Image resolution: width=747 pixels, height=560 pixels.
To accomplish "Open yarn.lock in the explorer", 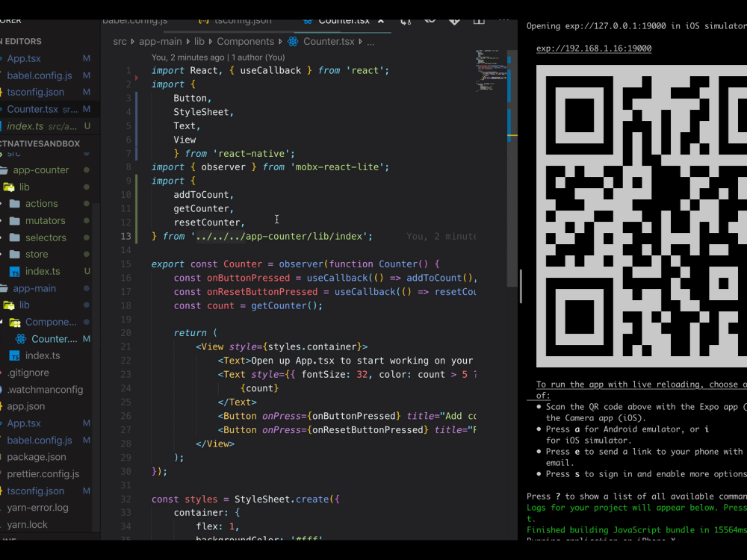I will tap(27, 525).
